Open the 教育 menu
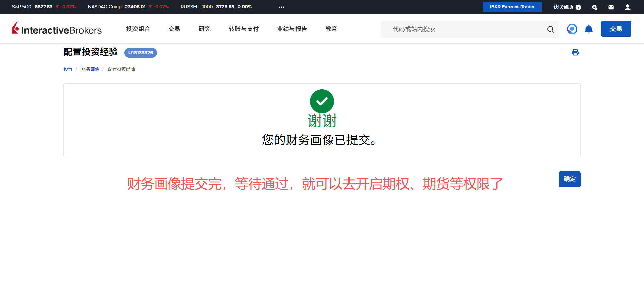Screen dimensions: 644x295 click(331, 29)
